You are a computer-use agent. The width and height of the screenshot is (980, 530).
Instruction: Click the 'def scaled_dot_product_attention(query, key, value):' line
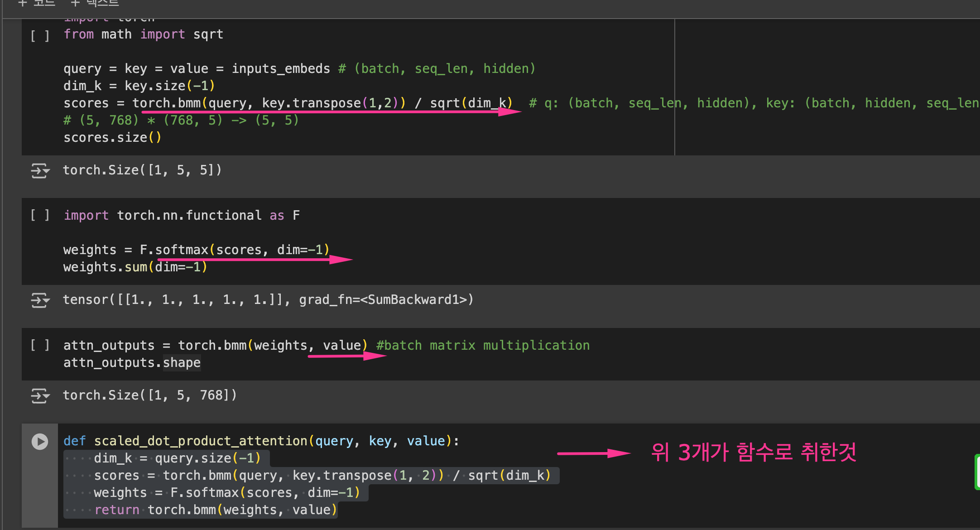point(261,441)
